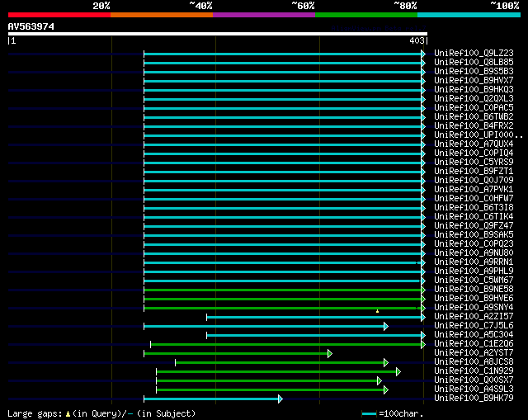Open hit UniRef100_B9HKQ3

(474, 90)
